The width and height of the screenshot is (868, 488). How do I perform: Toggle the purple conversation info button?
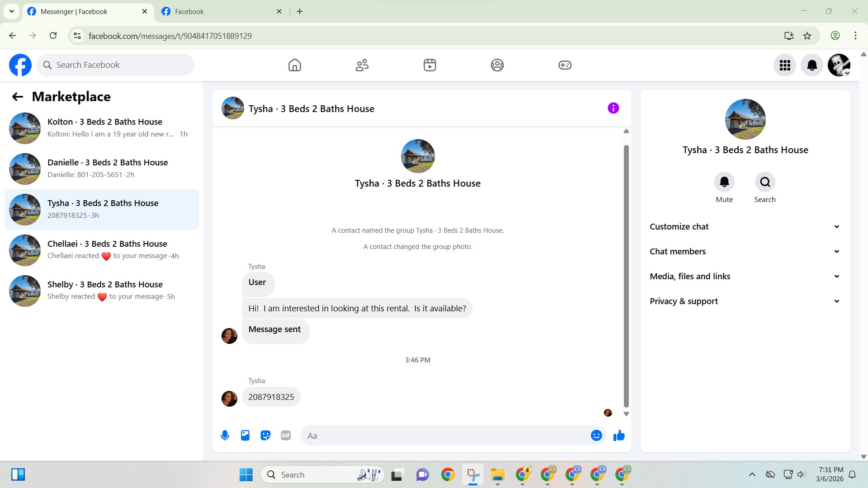point(613,108)
